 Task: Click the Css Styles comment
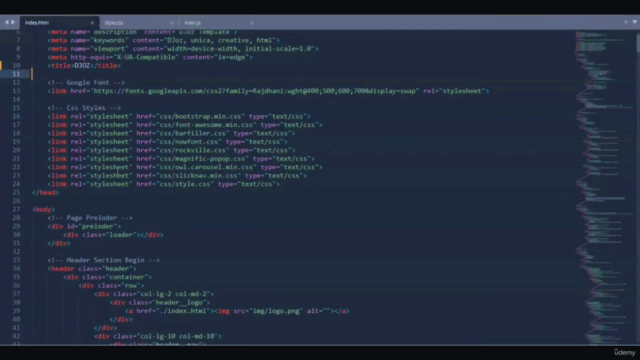coord(84,108)
